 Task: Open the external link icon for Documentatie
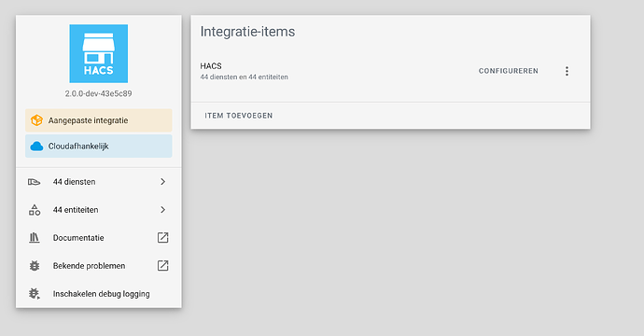point(163,237)
